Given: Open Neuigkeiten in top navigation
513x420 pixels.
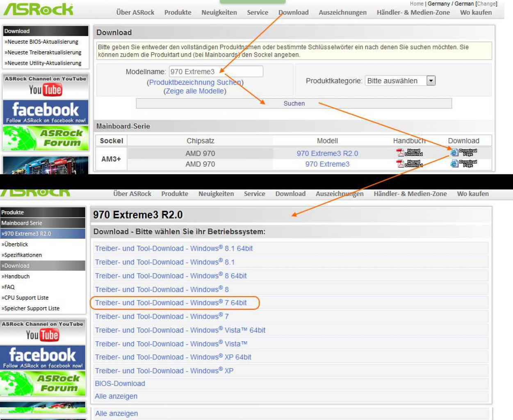Looking at the screenshot, I should (219, 12).
